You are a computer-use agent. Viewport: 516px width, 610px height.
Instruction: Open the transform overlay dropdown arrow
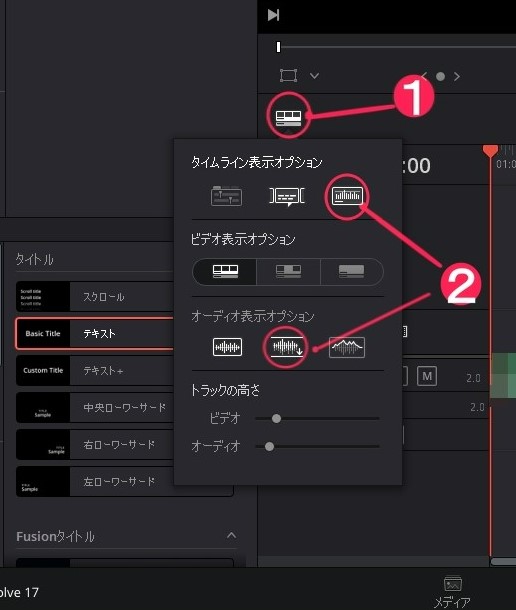(314, 75)
